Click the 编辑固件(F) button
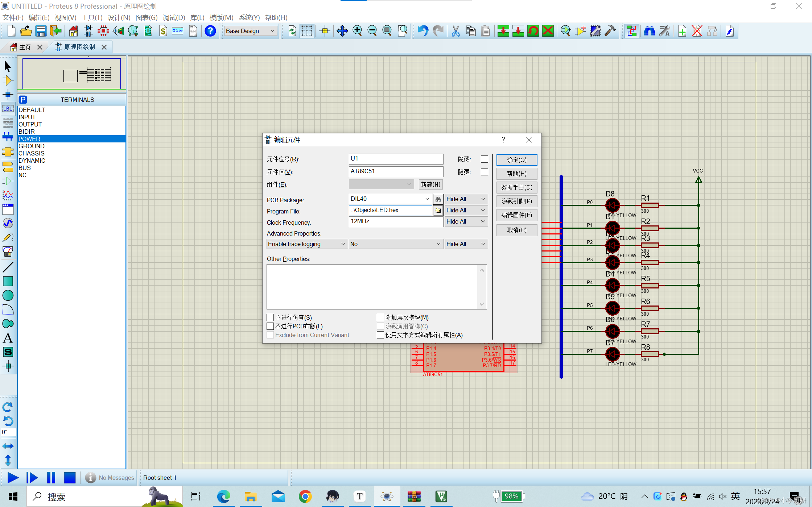The width and height of the screenshot is (812, 507). (x=516, y=215)
